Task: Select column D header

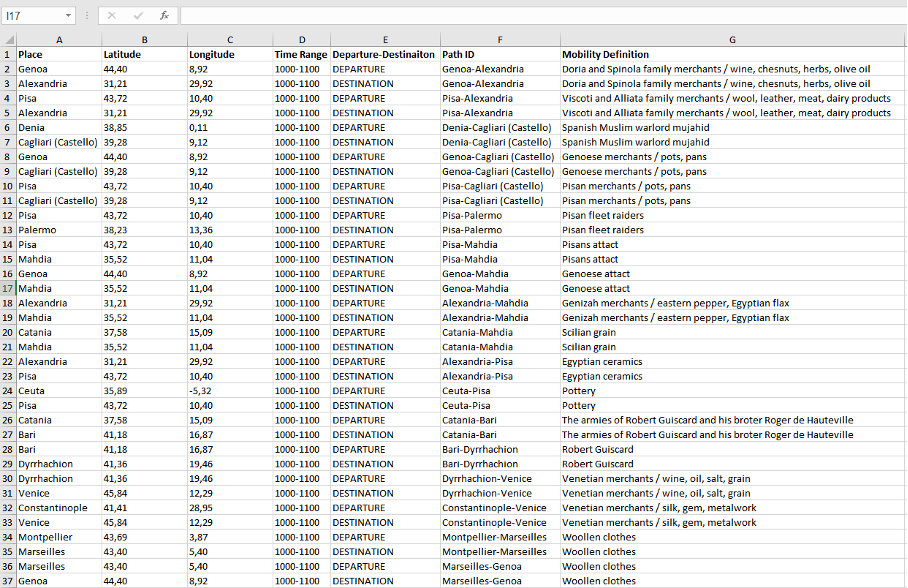Action: click(302, 40)
